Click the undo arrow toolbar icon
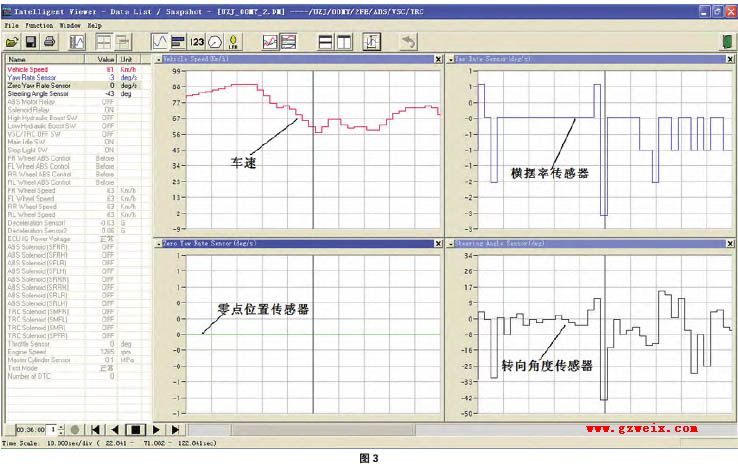The width and height of the screenshot is (738, 467). pyautogui.click(x=407, y=42)
